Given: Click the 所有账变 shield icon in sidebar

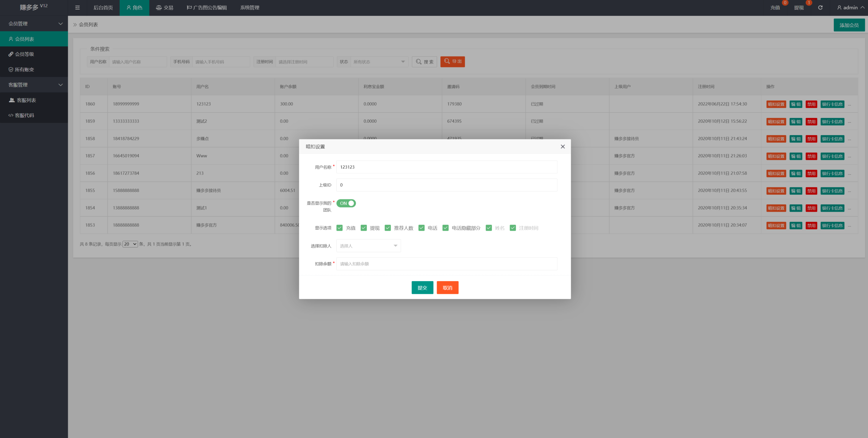Looking at the screenshot, I should pyautogui.click(x=11, y=69).
